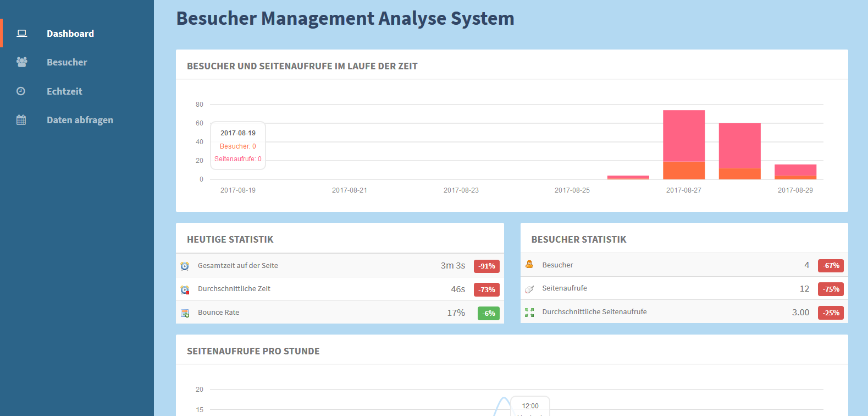Open the Daten abfragen sidebar item

pyautogui.click(x=77, y=120)
